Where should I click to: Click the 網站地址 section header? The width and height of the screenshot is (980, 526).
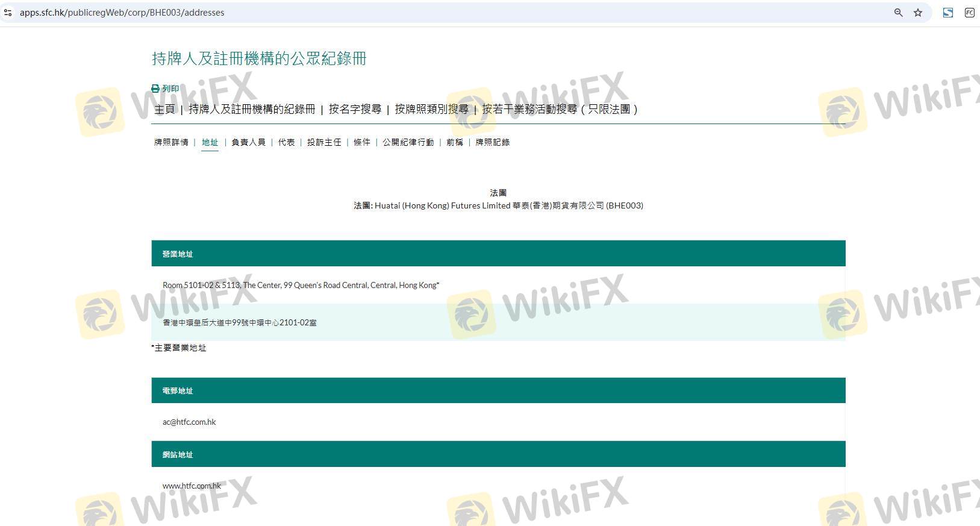[498, 454]
